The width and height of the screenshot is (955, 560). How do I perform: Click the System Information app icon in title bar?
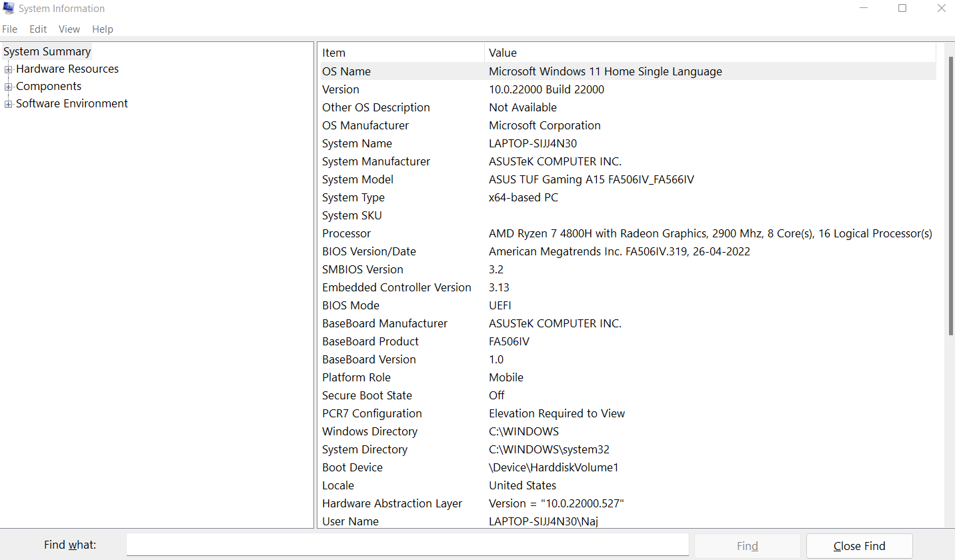9,9
